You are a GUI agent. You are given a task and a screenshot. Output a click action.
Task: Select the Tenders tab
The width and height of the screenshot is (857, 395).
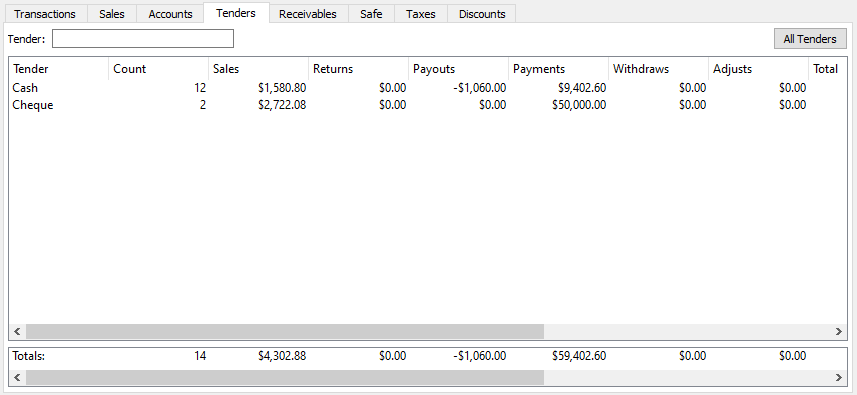point(236,13)
